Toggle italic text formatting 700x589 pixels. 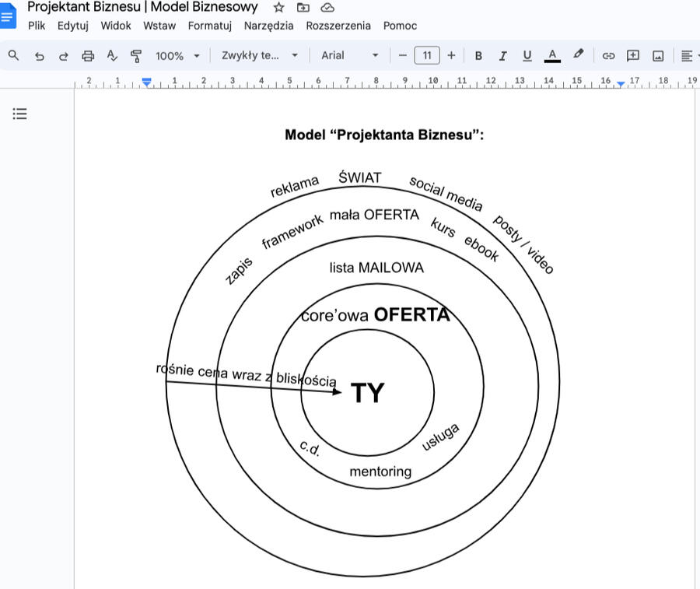pos(502,56)
